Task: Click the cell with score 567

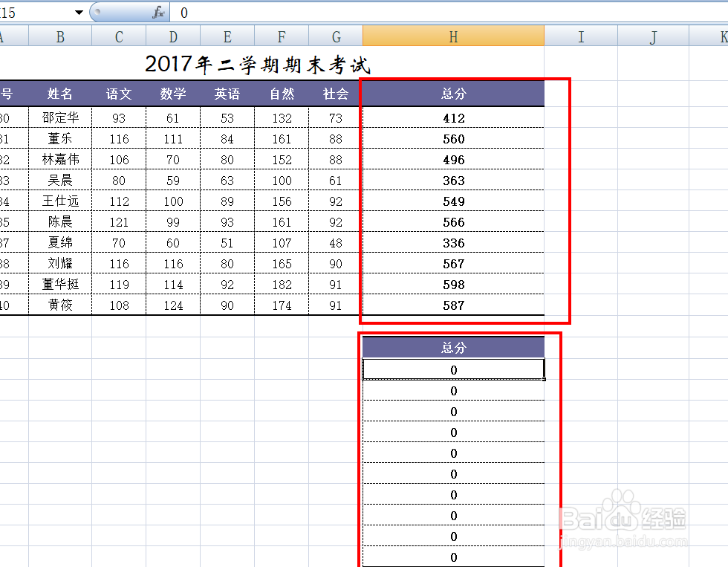Action: click(x=454, y=263)
